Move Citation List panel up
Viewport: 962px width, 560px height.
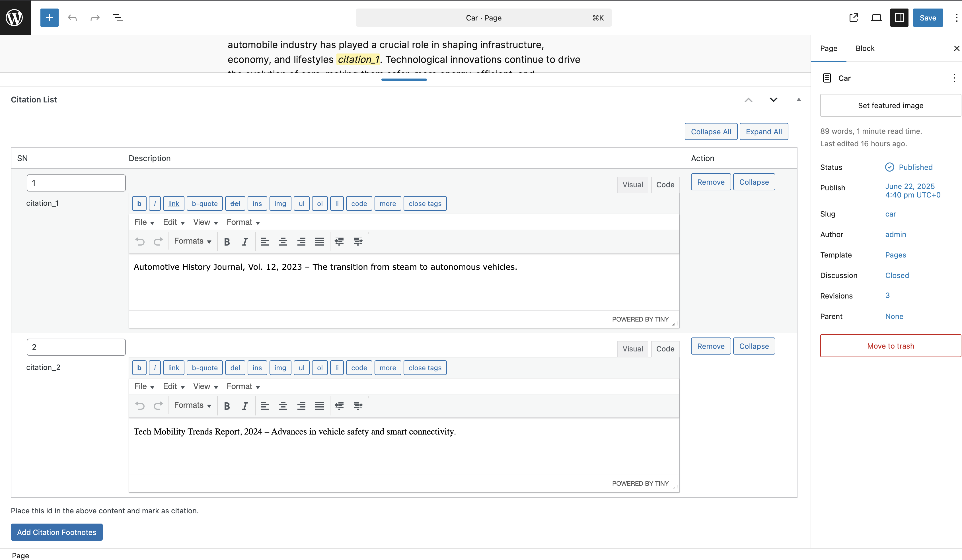[x=748, y=100]
